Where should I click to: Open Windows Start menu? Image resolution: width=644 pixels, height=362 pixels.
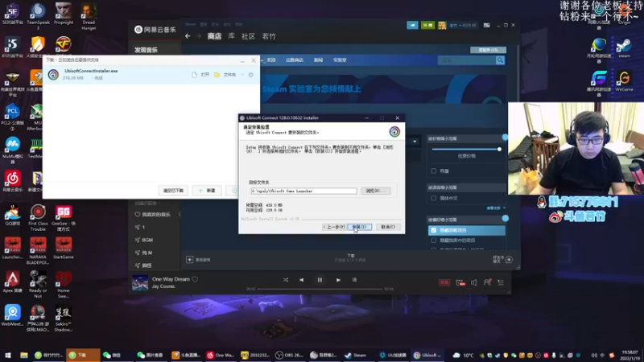(x=8, y=355)
